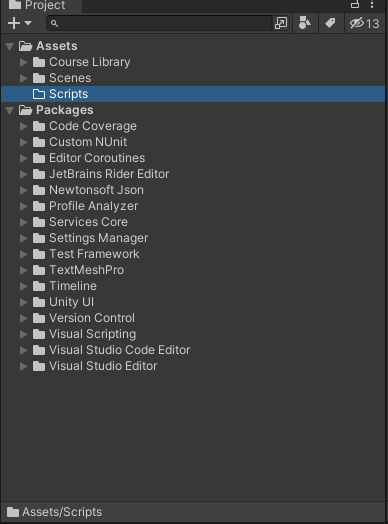This screenshot has height=524, width=388.
Task: Select the Version Control package
Action: pyautogui.click(x=92, y=318)
